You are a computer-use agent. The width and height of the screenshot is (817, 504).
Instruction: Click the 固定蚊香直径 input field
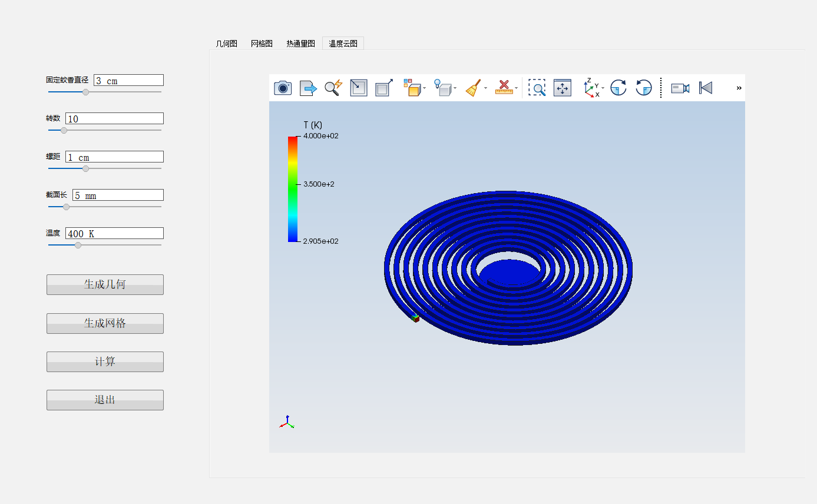point(128,80)
